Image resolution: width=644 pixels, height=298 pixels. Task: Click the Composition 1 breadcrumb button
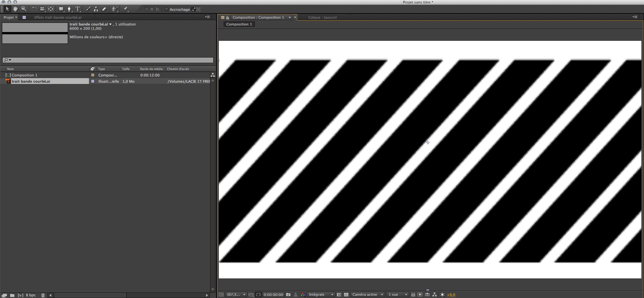(239, 24)
